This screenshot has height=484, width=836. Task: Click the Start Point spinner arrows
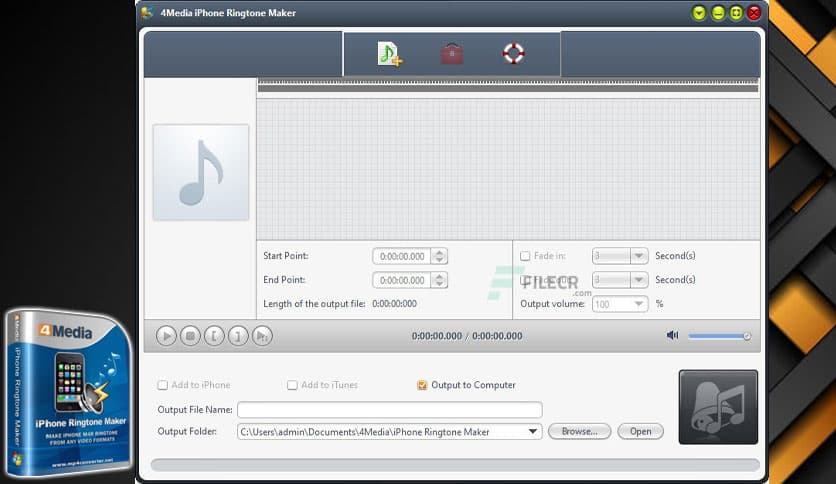point(439,256)
